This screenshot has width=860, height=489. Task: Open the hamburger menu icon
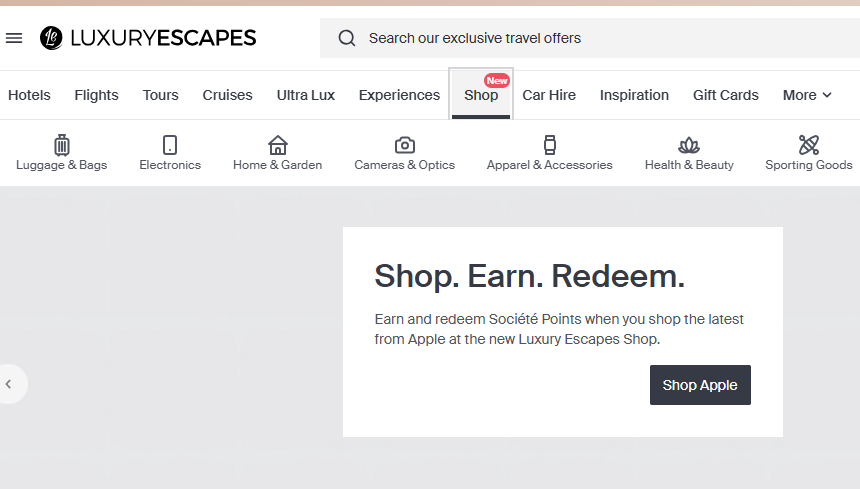point(14,38)
